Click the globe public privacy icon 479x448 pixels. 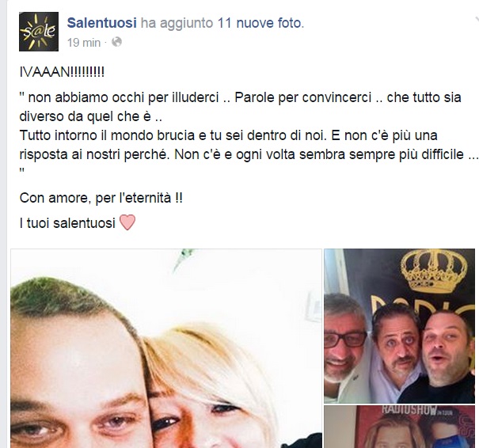(116, 42)
